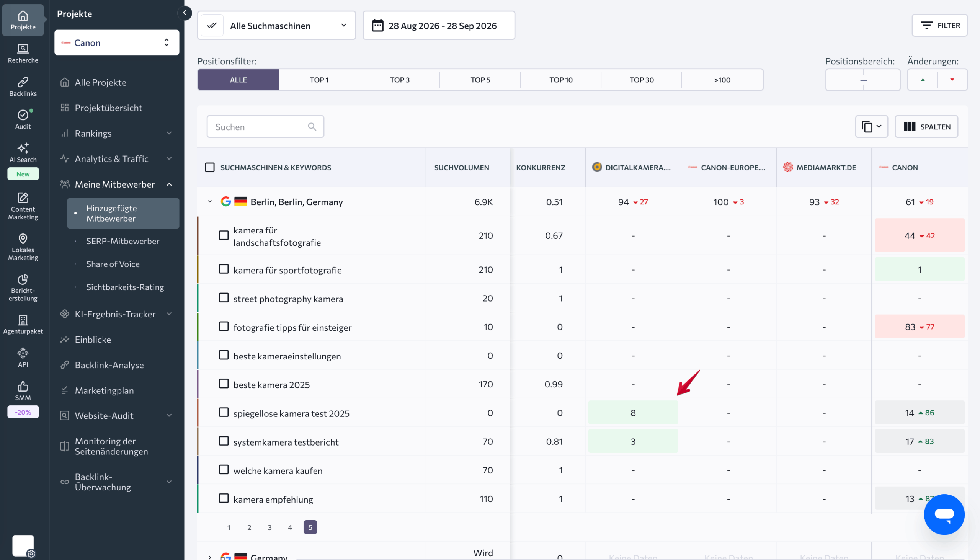The height and width of the screenshot is (560, 980).
Task: Expand the KI-Ergebnis-Tracker section
Action: tap(116, 314)
